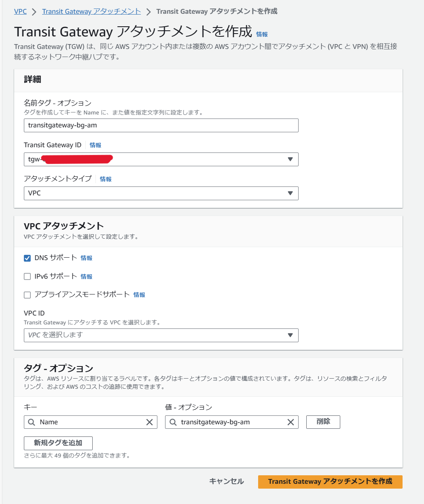
Task: Open 情報 link next to Transit Gateway ID
Action: [95, 145]
